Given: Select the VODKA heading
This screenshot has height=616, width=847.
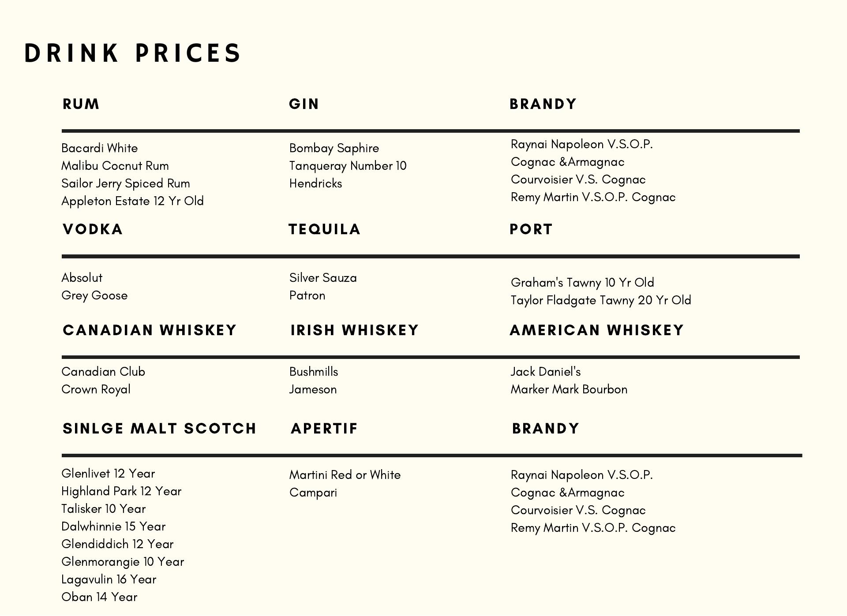Looking at the screenshot, I should click(93, 229).
